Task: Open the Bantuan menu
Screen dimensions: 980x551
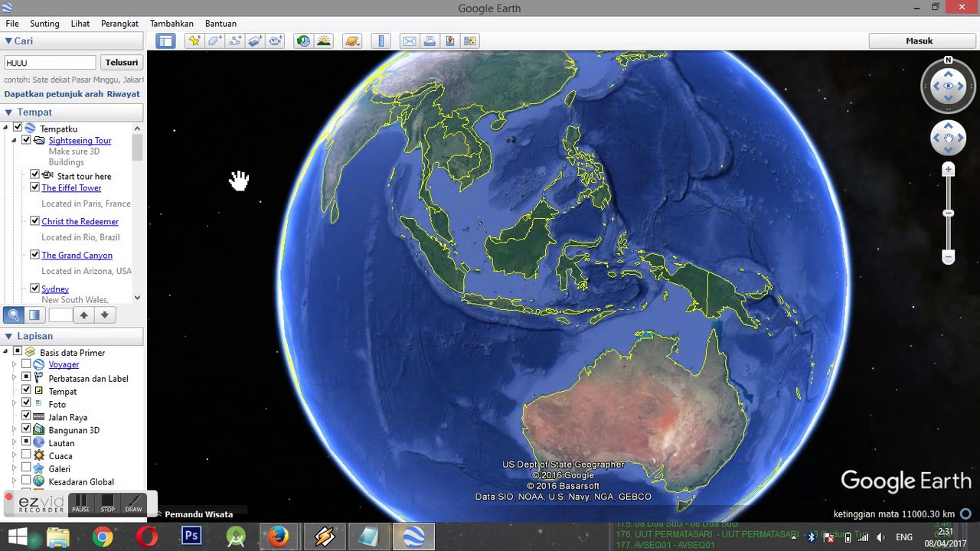Action: coord(220,24)
